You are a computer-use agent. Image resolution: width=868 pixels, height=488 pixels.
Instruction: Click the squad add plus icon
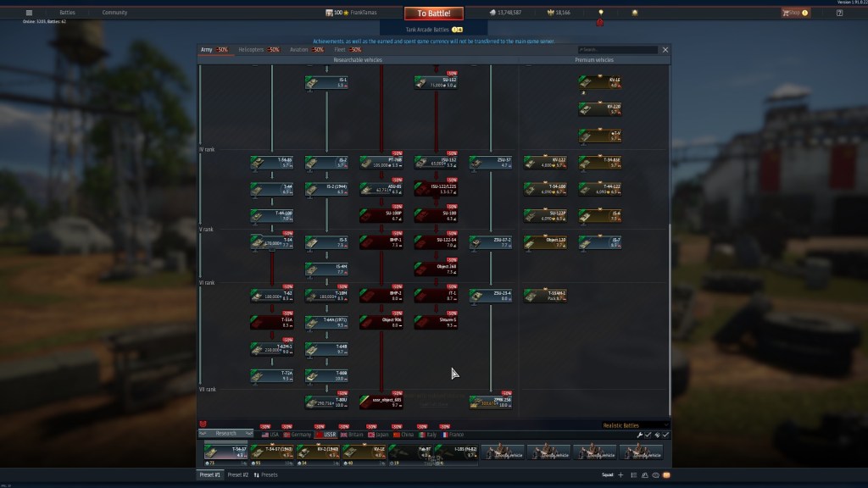[620, 475]
